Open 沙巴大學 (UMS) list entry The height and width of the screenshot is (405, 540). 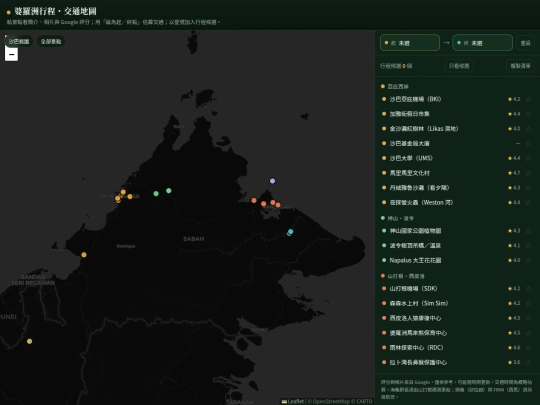[x=456, y=158]
